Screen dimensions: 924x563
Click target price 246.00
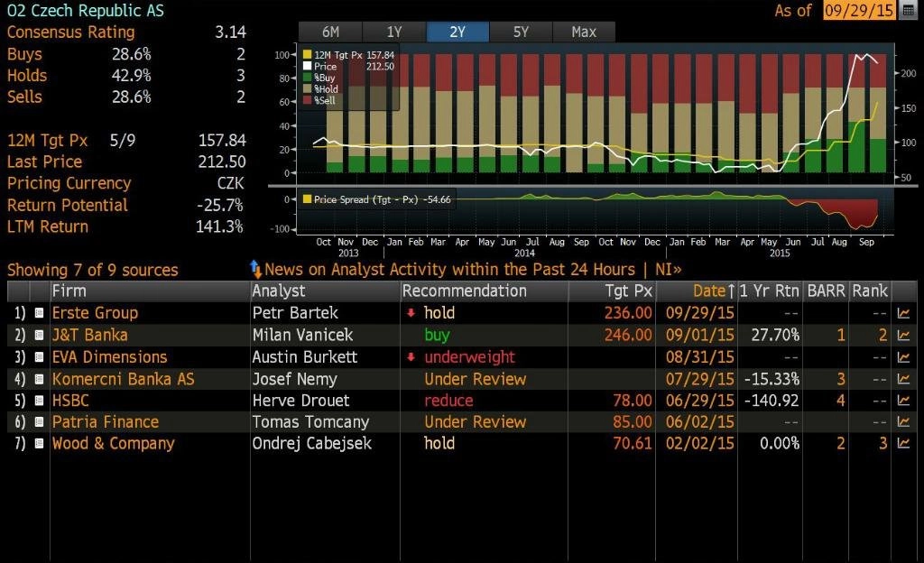(x=628, y=335)
